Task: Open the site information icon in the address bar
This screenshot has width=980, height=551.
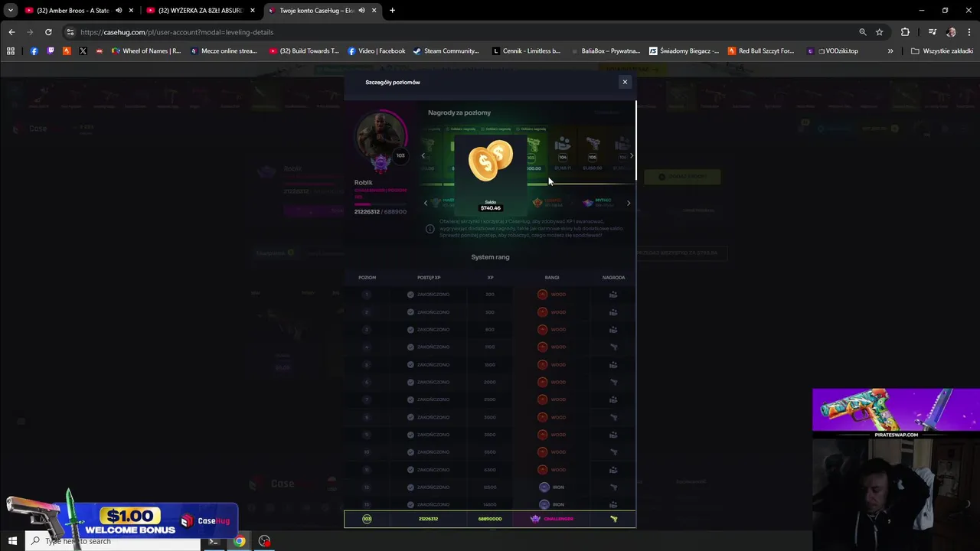Action: tap(70, 32)
